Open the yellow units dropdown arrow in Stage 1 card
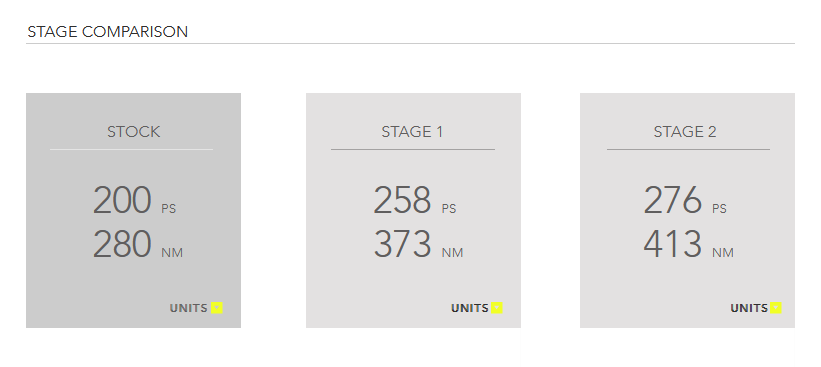The width and height of the screenshot is (821, 367). pyautogui.click(x=497, y=308)
